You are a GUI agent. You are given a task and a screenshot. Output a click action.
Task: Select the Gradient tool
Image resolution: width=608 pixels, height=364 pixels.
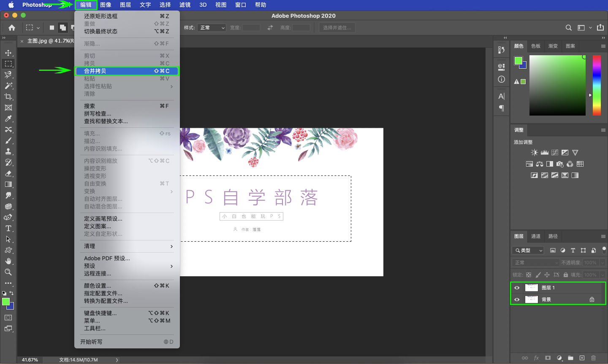pyautogui.click(x=8, y=184)
